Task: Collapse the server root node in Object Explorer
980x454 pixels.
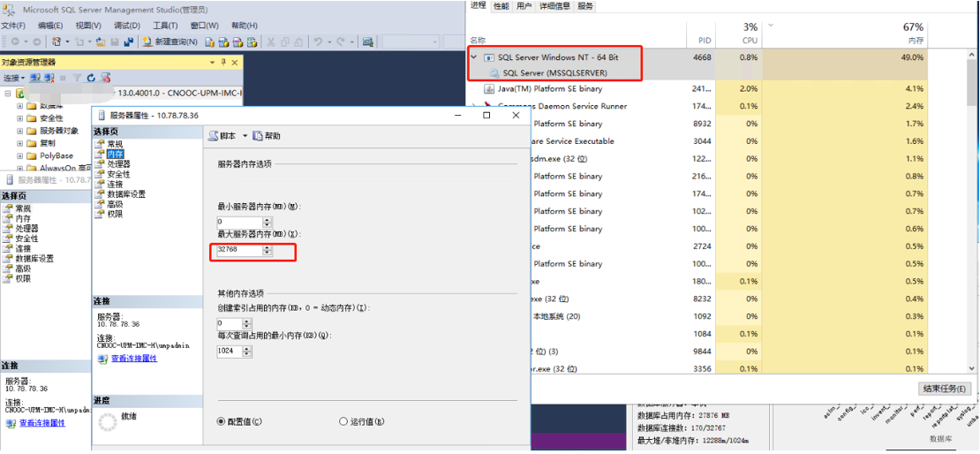Action: (8, 93)
